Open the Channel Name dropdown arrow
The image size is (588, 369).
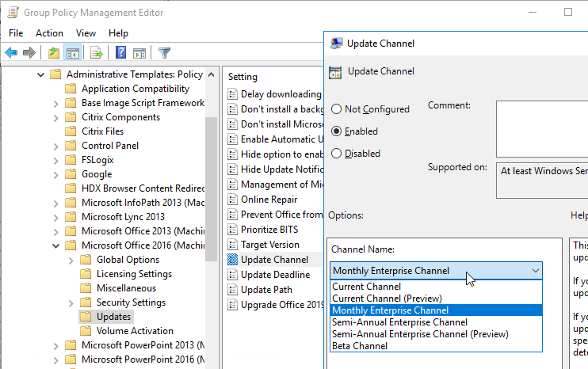click(535, 271)
